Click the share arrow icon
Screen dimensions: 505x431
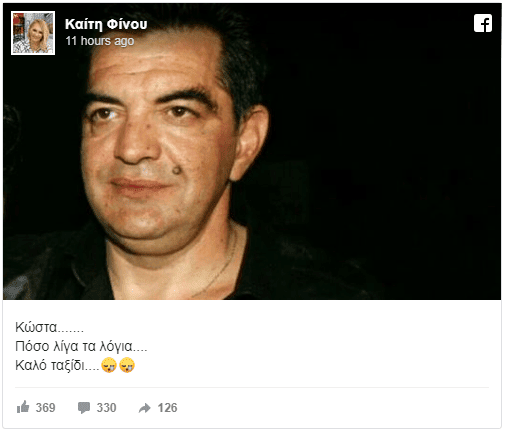point(145,408)
